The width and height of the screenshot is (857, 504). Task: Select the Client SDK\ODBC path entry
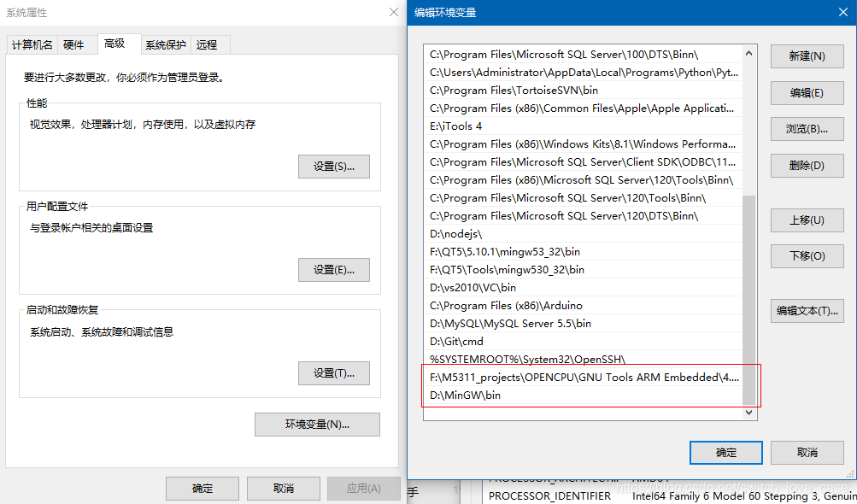tap(584, 162)
